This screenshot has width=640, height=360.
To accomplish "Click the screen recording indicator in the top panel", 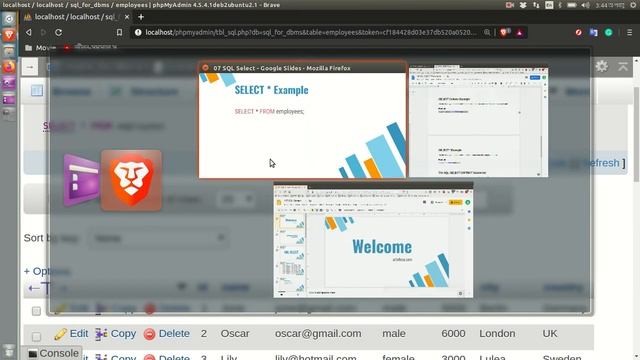I will pyautogui.click(x=509, y=5).
